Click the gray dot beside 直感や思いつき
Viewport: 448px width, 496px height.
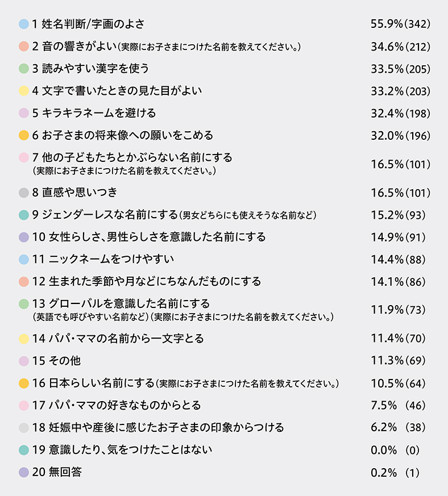tap(23, 193)
